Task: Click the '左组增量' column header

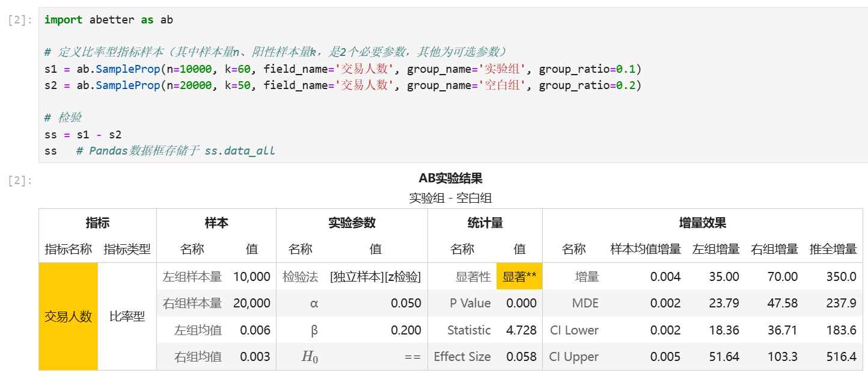Action: 715,249
